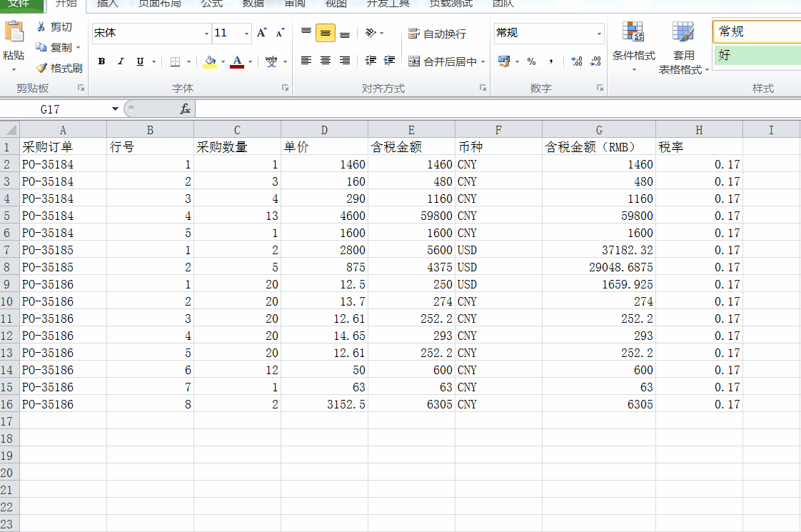
Task: Switch to the 视图 (View) tab
Action: tap(336, 4)
